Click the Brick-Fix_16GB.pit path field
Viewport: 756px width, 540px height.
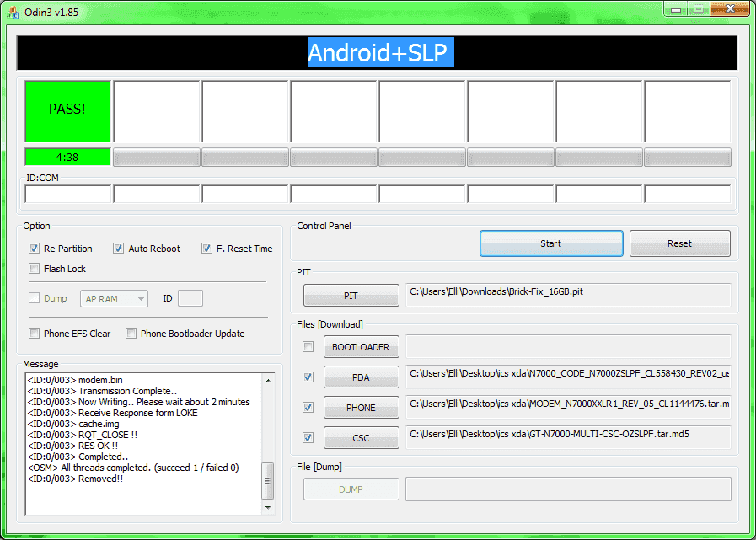coord(568,295)
